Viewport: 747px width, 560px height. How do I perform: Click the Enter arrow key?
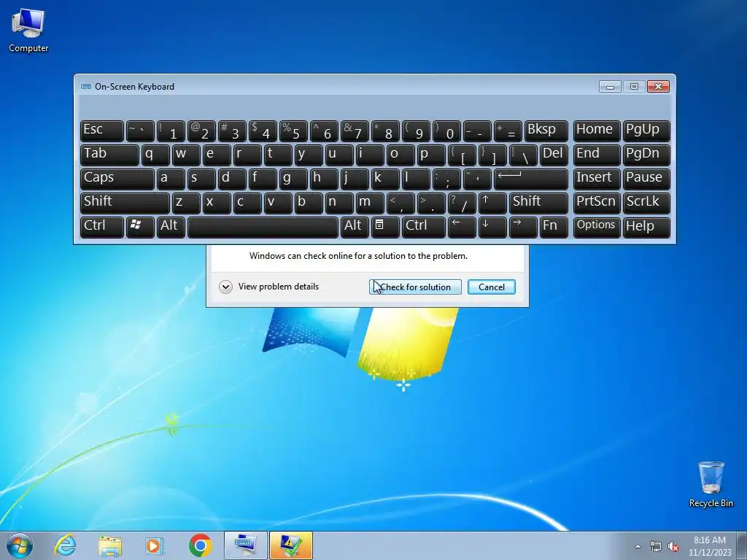531,179
